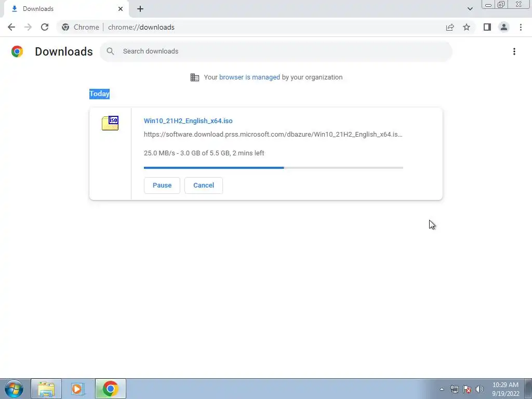
Task: Open the side panel icon
Action: (x=487, y=27)
